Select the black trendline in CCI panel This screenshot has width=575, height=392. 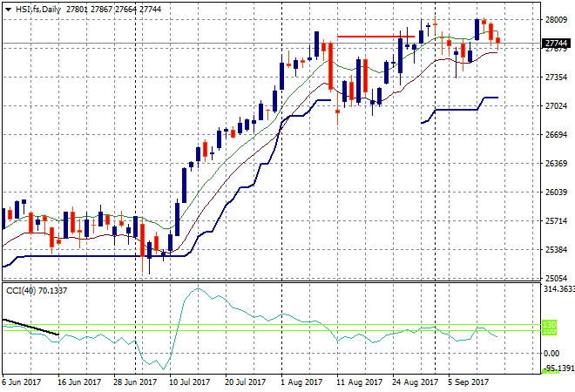(30, 328)
